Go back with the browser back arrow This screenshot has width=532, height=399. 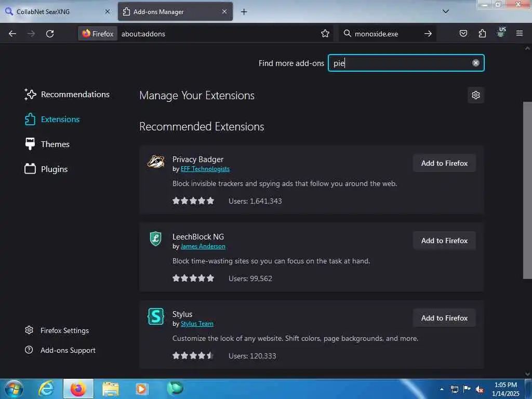12,34
